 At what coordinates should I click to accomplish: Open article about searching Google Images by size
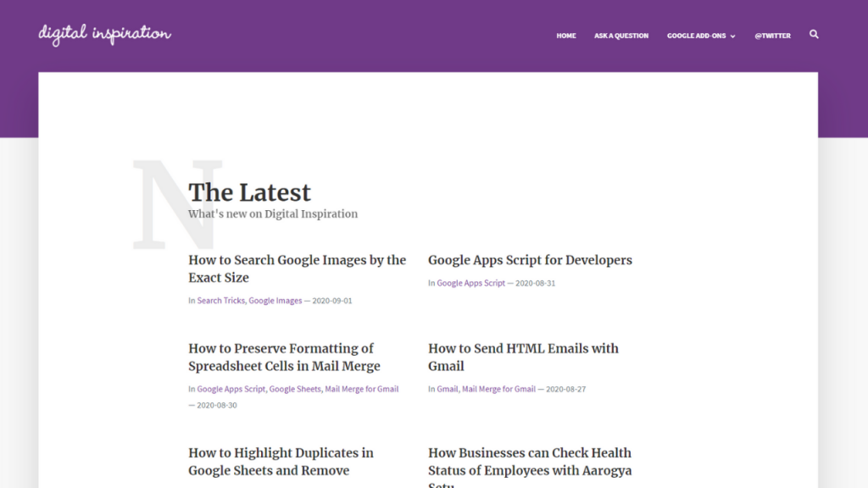coord(297,269)
